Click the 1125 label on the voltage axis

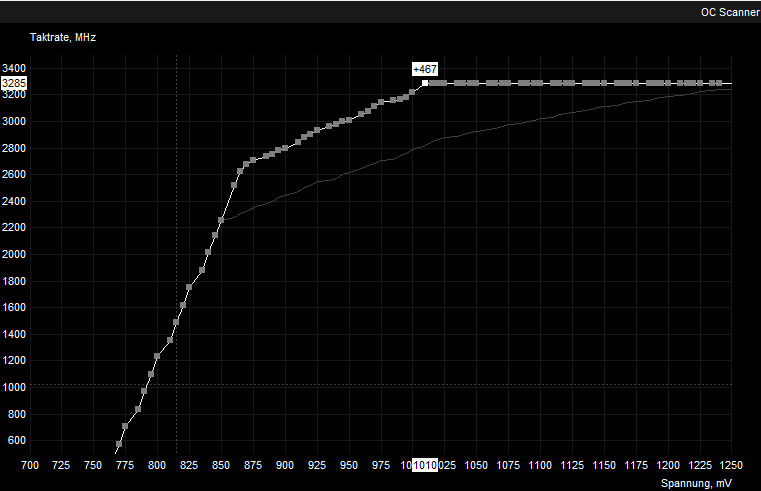(572, 465)
